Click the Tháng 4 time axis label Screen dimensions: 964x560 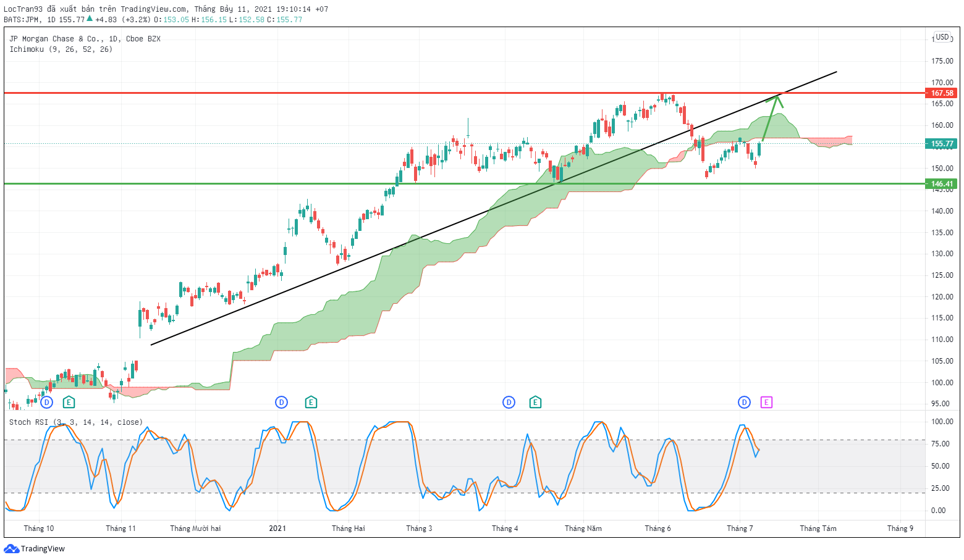(505, 529)
